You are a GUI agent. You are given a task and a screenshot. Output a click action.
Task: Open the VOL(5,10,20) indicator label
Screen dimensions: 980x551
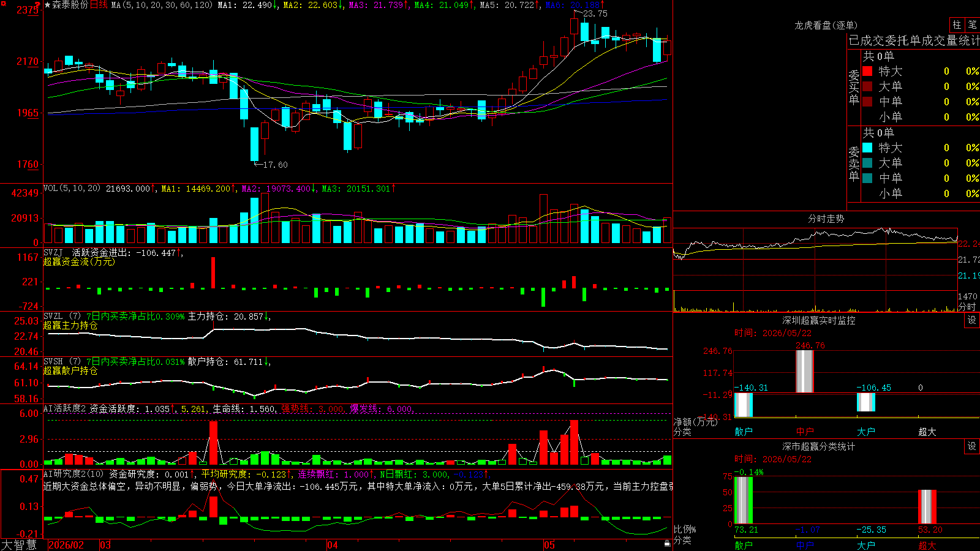point(72,189)
